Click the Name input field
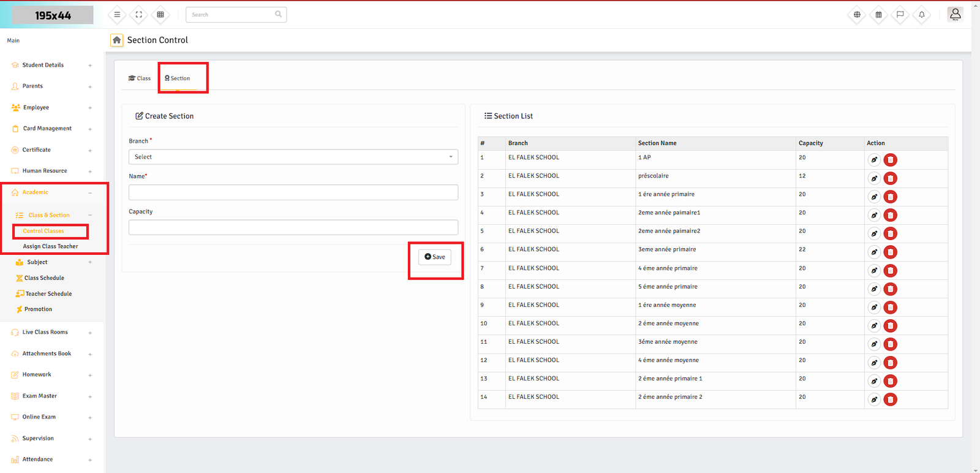 [x=293, y=192]
